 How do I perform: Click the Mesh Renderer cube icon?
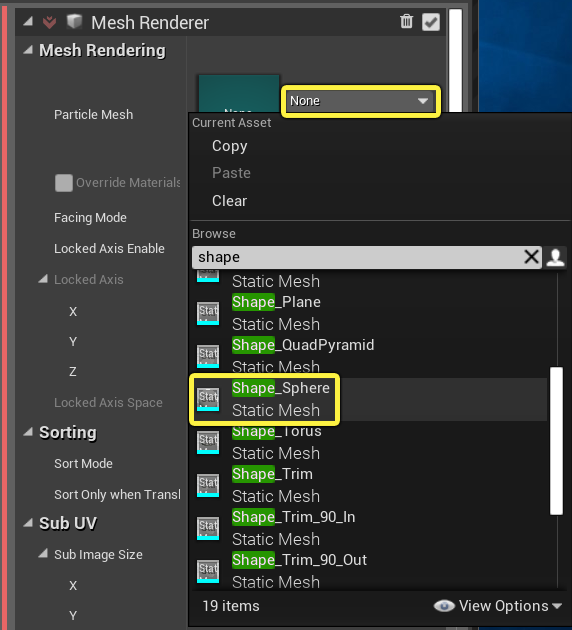[74, 21]
